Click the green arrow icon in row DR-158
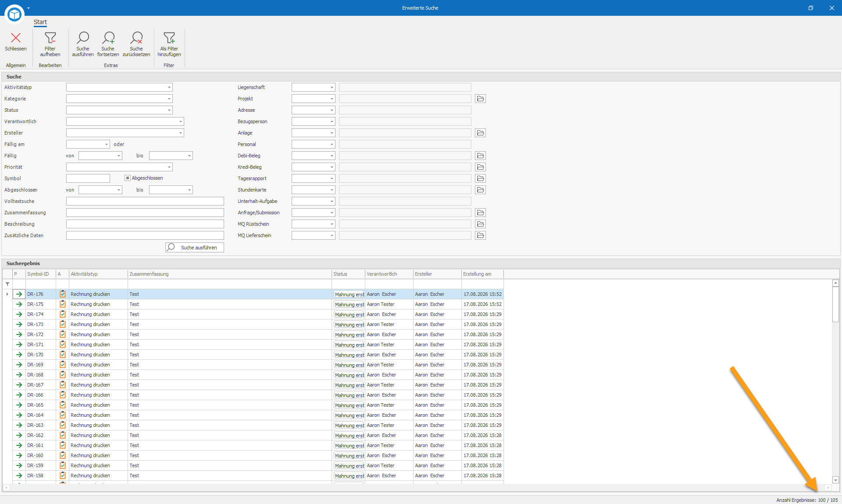 coord(19,476)
